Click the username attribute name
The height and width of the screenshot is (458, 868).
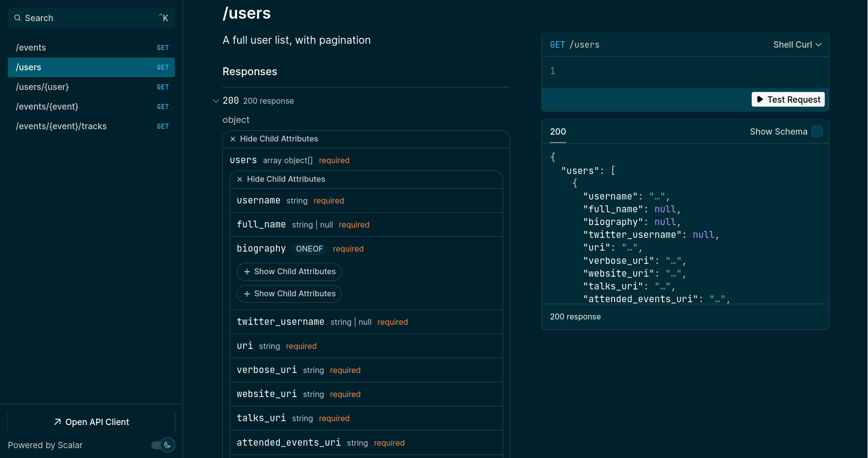(x=259, y=200)
